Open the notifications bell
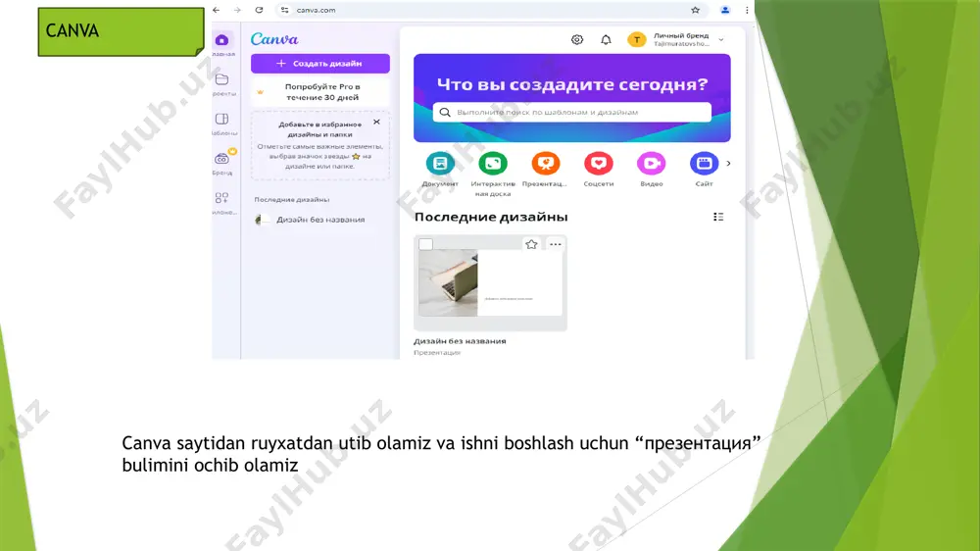The image size is (980, 551). tap(606, 39)
